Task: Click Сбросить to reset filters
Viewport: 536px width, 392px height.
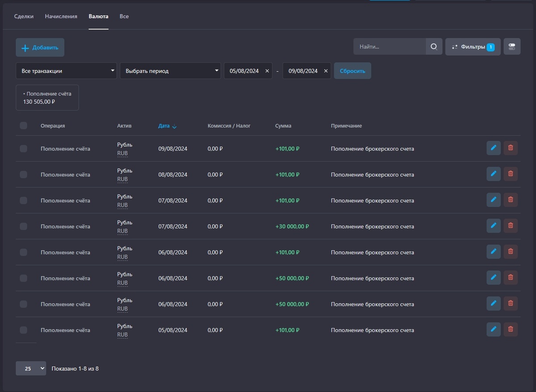Action: 352,71
